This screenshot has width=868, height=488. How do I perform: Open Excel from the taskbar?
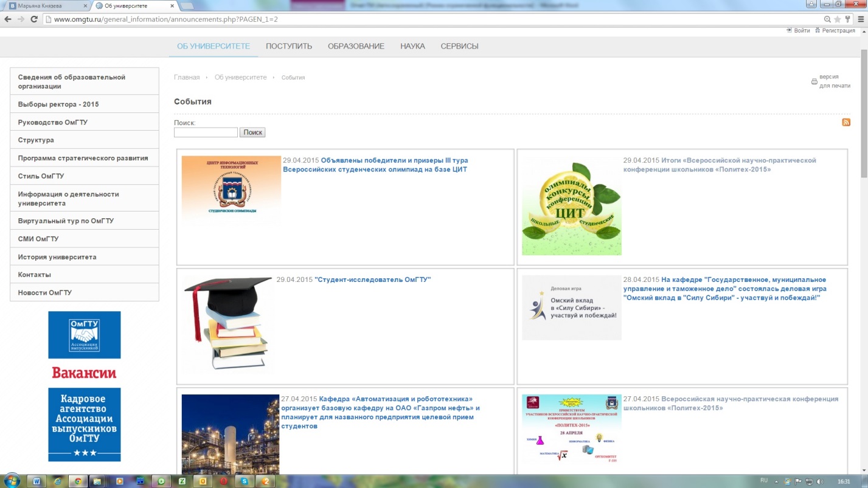point(182,481)
